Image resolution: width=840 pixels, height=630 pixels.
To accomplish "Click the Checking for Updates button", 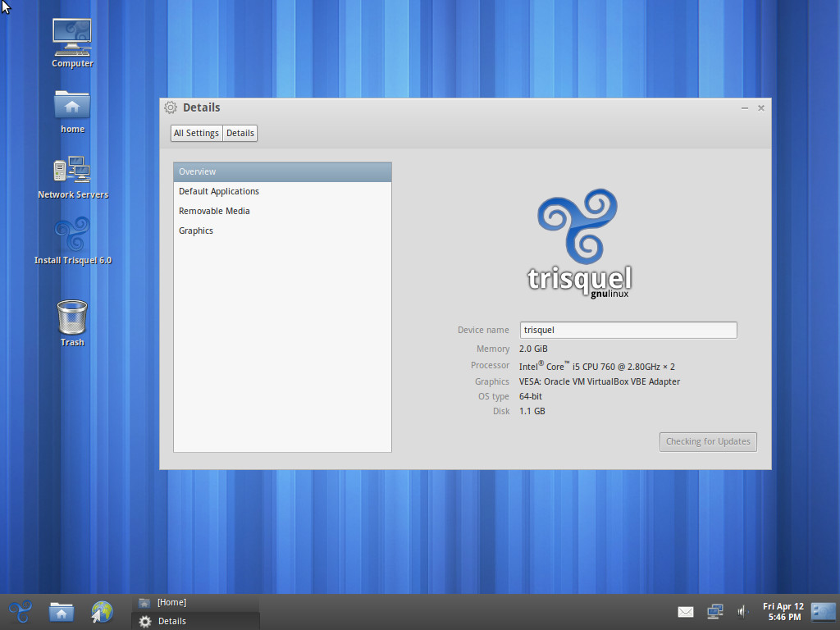I will (708, 442).
